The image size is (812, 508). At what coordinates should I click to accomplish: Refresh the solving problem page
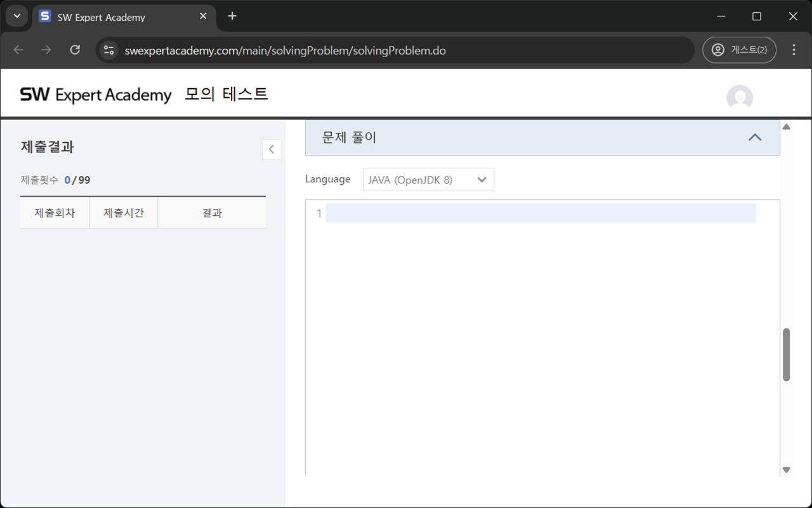75,50
